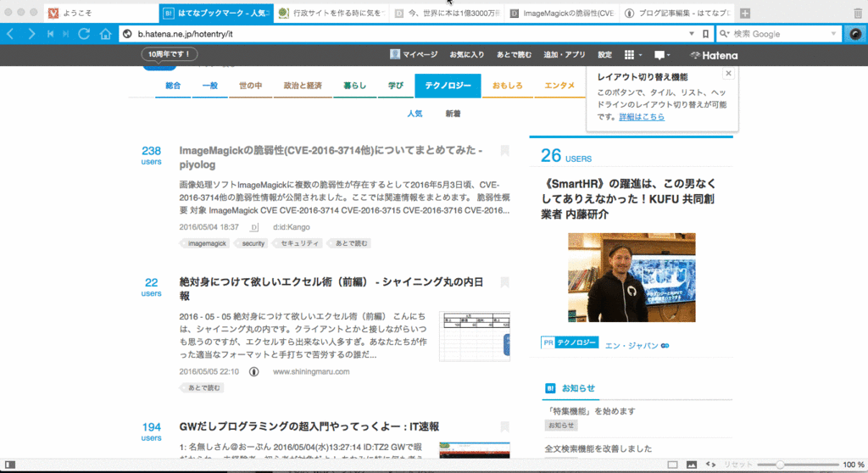
Task: Switch to the ブログ記事編集 tab
Action: point(676,14)
